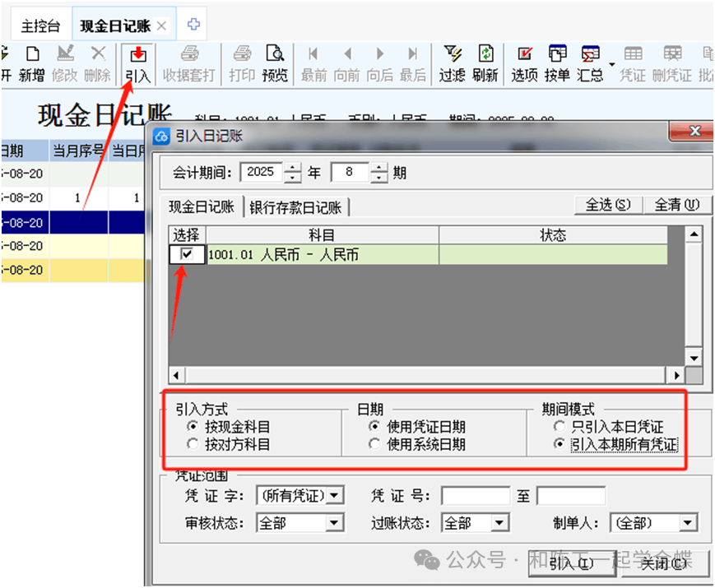Open the 选项 options icon
Screen dimensions: 715x588
[x=524, y=64]
